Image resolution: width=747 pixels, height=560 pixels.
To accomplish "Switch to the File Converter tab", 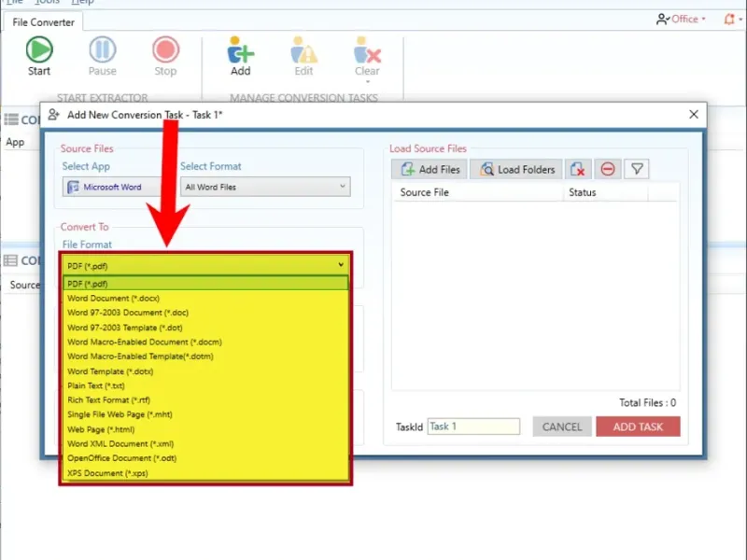I will pyautogui.click(x=43, y=22).
